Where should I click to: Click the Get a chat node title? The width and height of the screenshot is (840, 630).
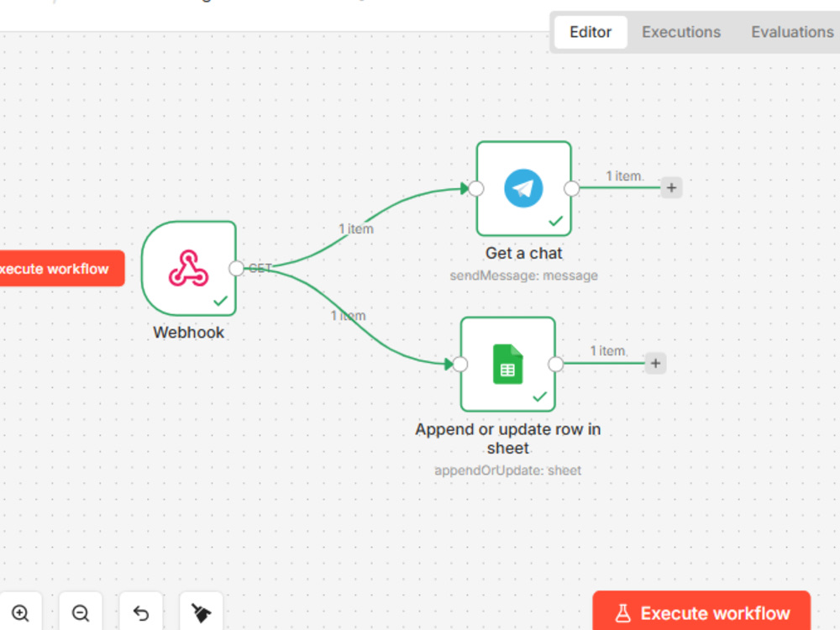point(524,253)
